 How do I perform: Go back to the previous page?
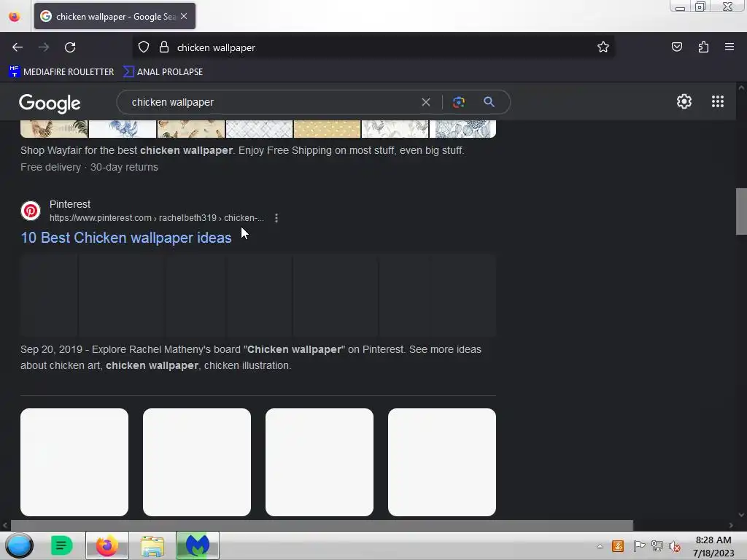tap(18, 47)
